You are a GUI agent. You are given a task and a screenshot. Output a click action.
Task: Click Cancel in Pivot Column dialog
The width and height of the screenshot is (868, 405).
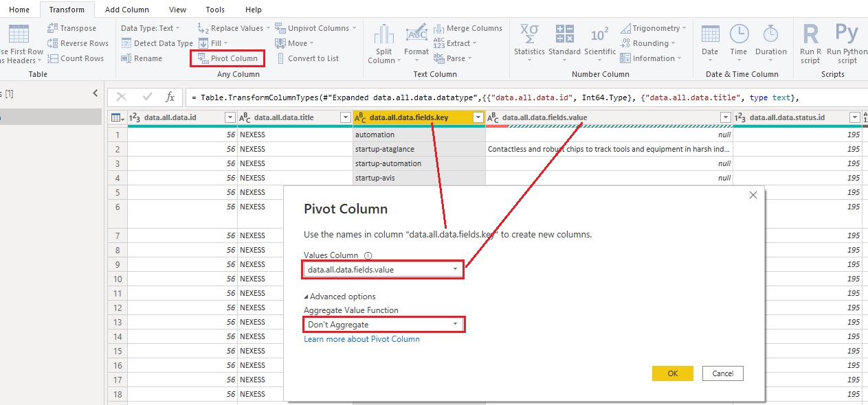(723, 373)
